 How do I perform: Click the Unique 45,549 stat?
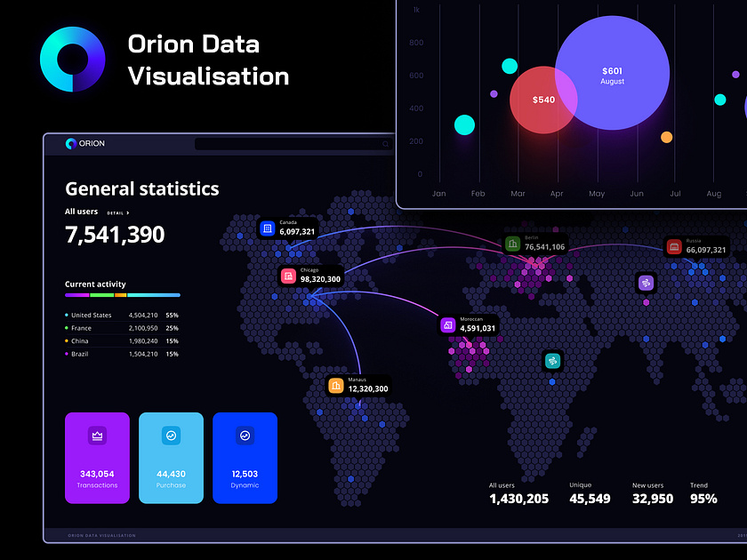pyautogui.click(x=590, y=494)
